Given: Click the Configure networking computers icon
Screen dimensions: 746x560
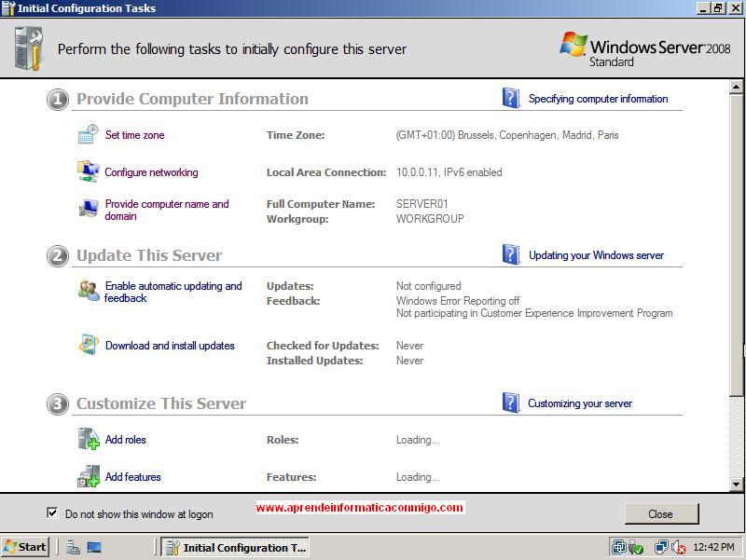Looking at the screenshot, I should tap(88, 171).
